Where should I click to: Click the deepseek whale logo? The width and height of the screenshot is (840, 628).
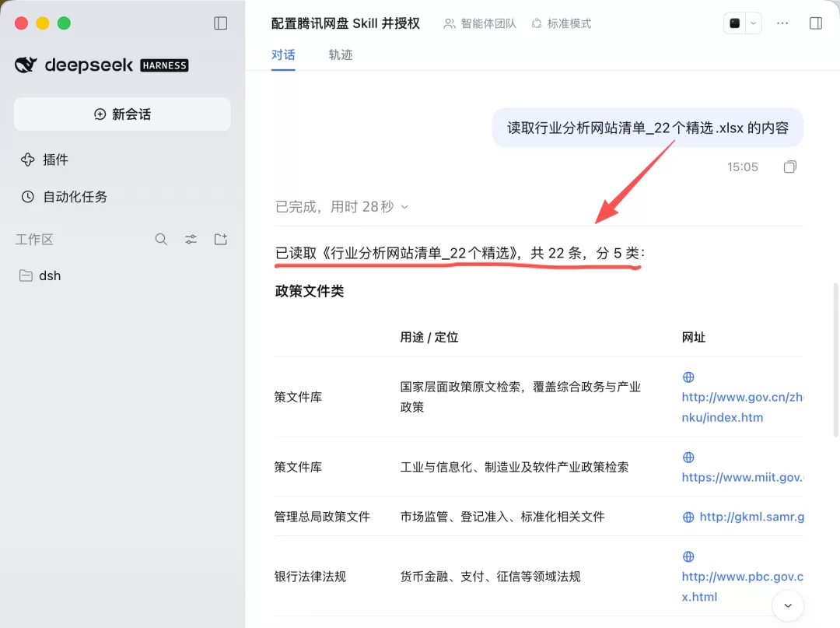coord(26,65)
